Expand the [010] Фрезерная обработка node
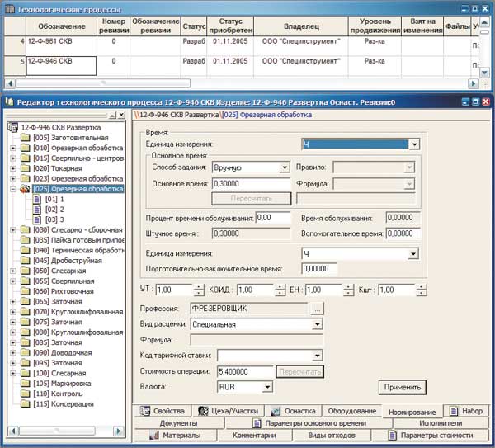495x448 pixels. (13, 148)
